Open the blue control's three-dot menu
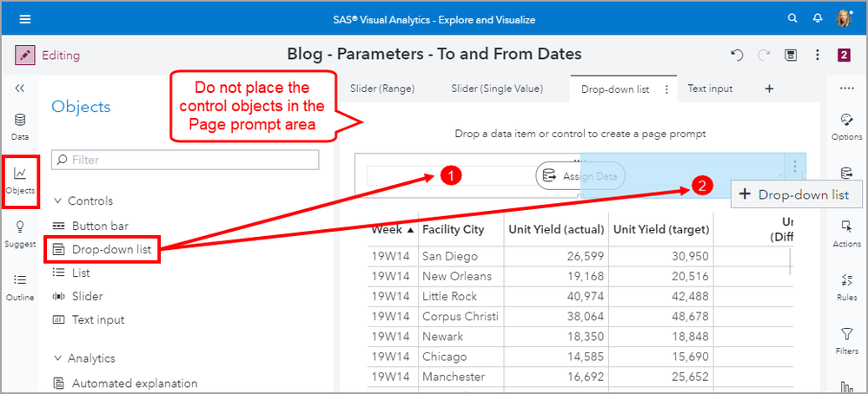This screenshot has width=868, height=394. pos(795,165)
